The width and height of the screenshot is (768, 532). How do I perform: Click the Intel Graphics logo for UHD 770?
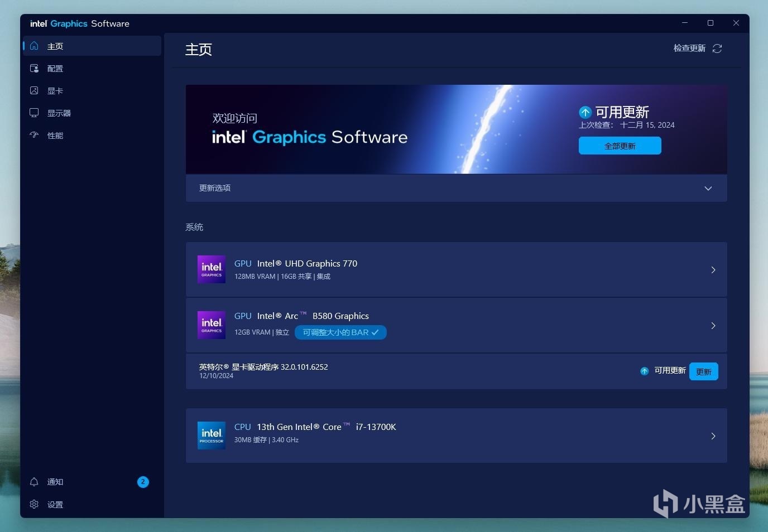point(212,269)
